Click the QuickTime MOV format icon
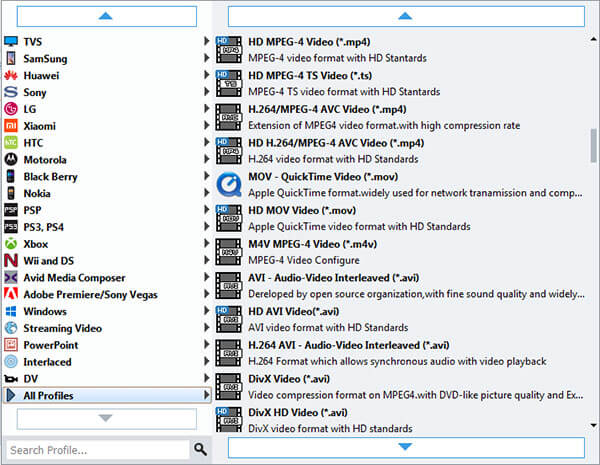600x465 pixels. tap(229, 185)
